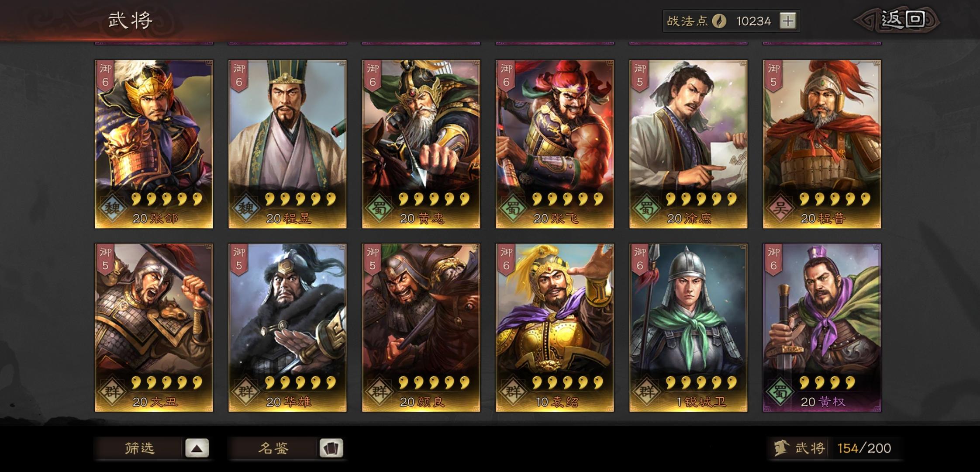Click the 蜀 faction badge on 黄权's card
Screen dimensions: 980x472
(x=780, y=391)
